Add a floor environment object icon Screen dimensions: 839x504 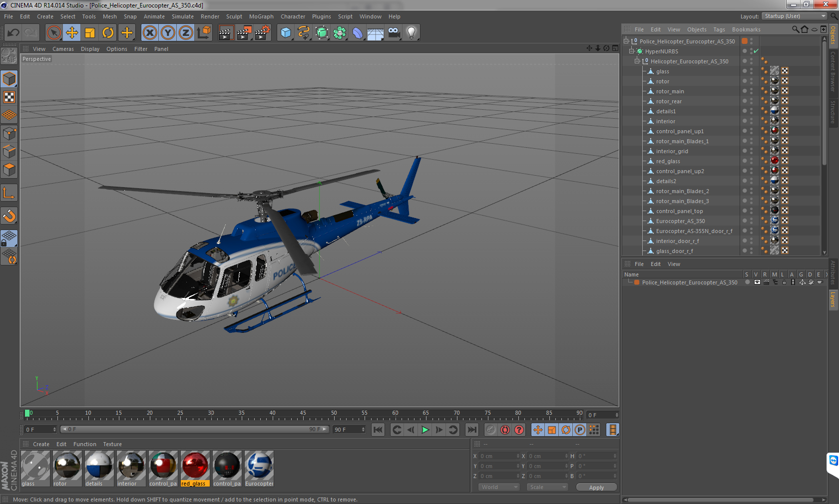[376, 33]
